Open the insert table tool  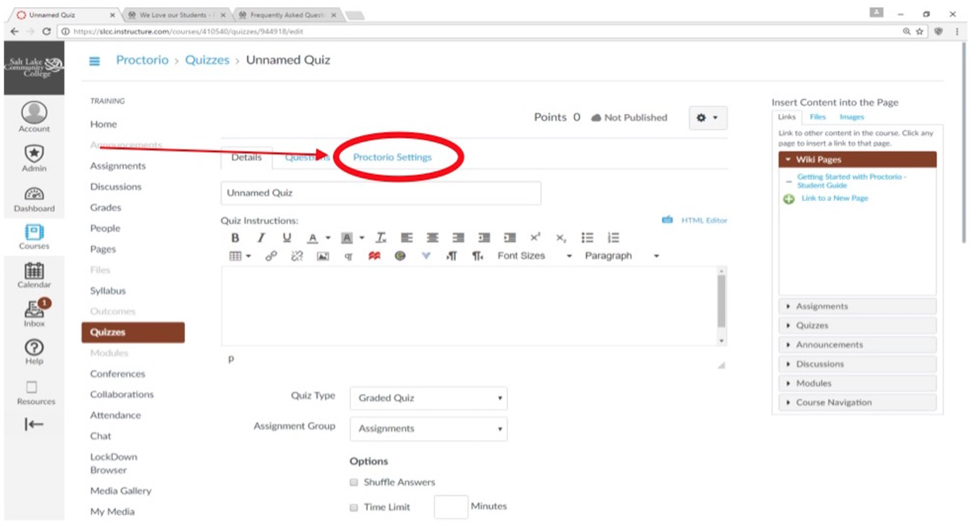point(239,256)
